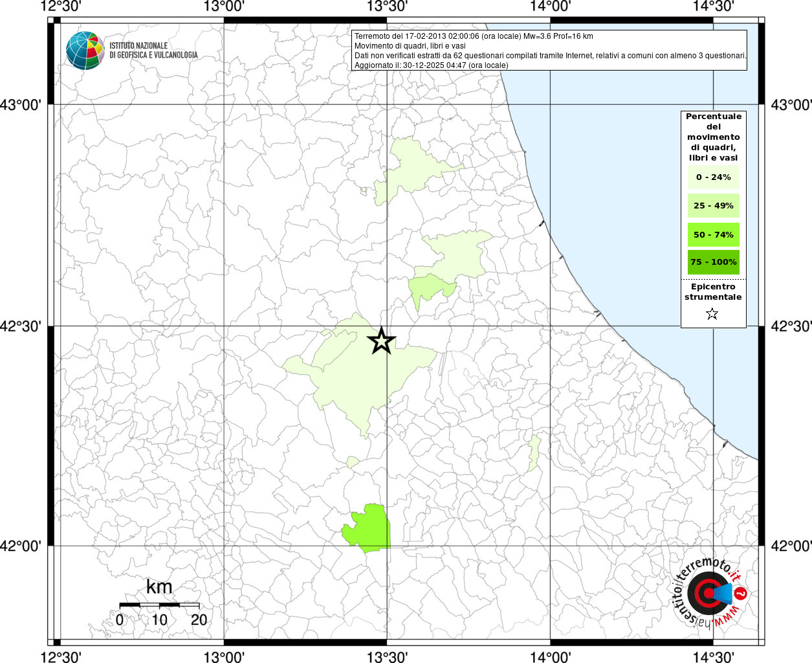812x663 pixels.
Task: Select the 50 - 74% legend swatch
Action: (x=714, y=234)
